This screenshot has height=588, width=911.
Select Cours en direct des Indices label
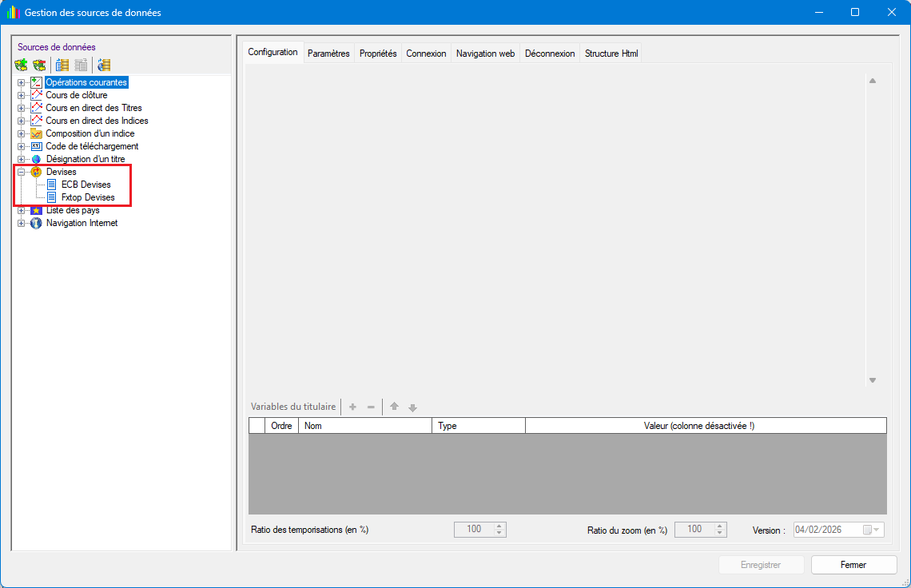(x=97, y=121)
